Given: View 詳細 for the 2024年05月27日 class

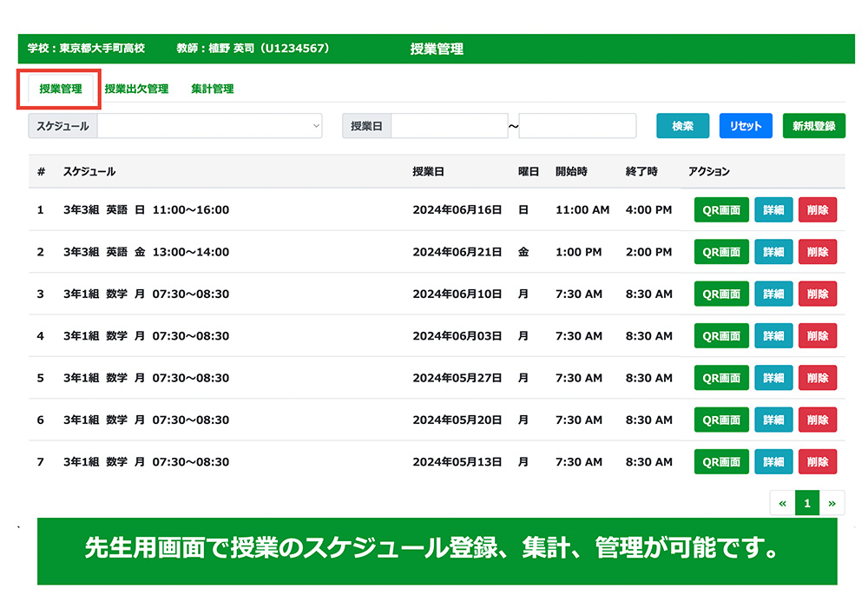Looking at the screenshot, I should (773, 378).
